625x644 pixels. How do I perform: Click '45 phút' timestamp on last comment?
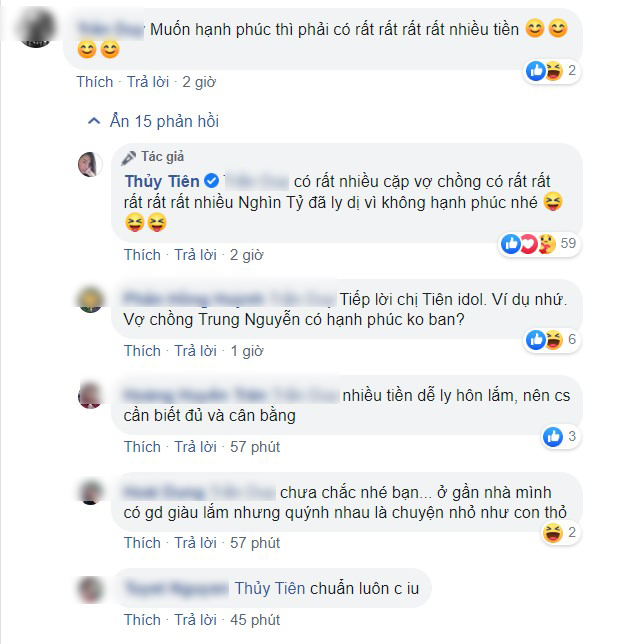tap(255, 620)
